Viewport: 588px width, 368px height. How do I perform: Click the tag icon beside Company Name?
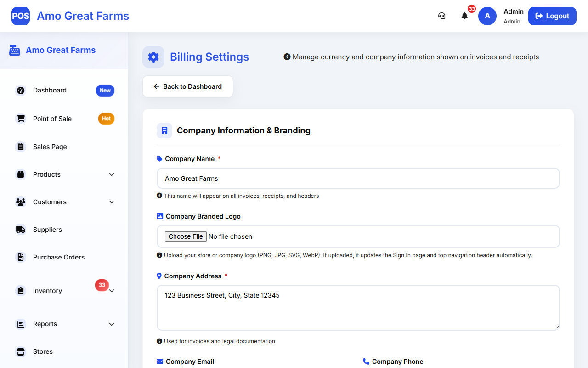(x=159, y=159)
